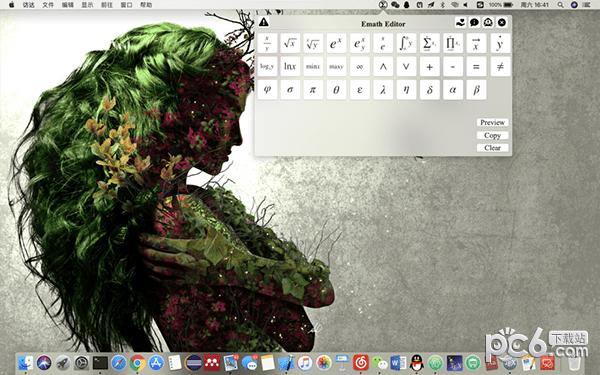Insert the Greek letter phi

click(267, 90)
